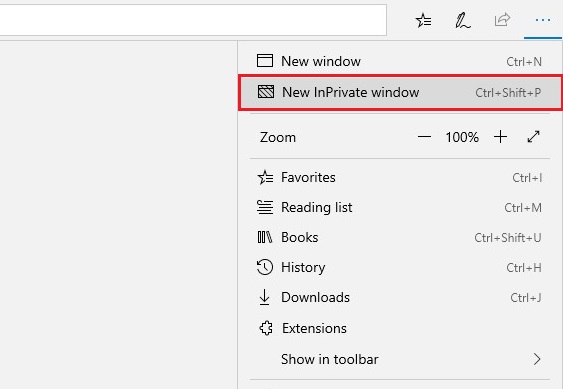Viewport: 563px width, 389px height.
Task: Enter full screen via the arrow icon
Action: tap(534, 136)
